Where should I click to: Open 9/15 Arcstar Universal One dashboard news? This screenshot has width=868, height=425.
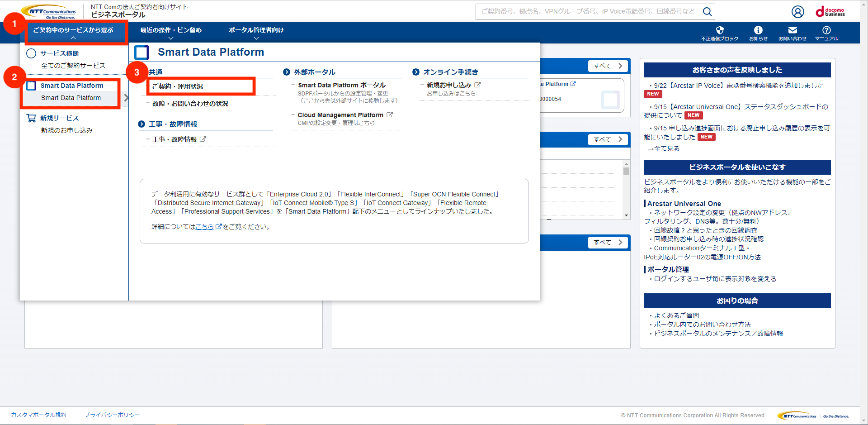pyautogui.click(x=736, y=111)
